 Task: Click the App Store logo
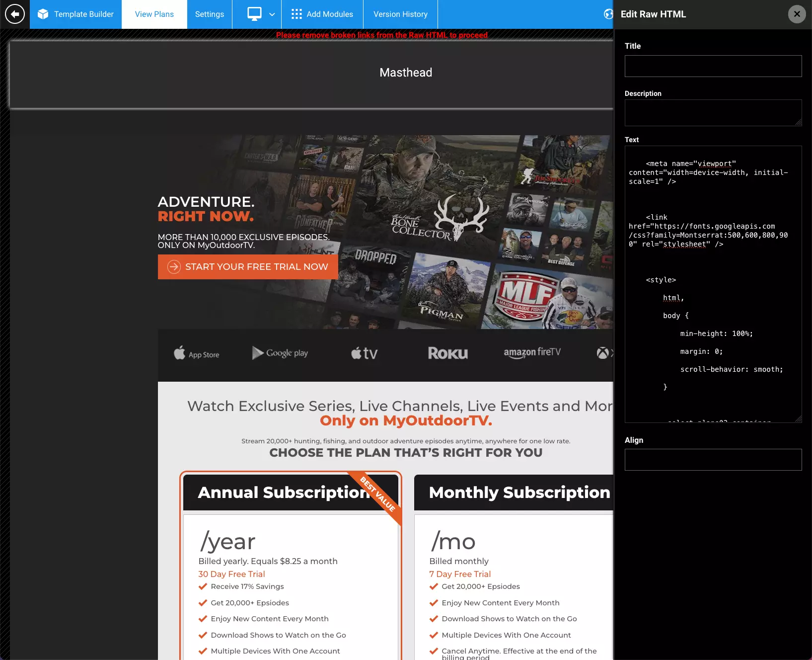pyautogui.click(x=196, y=353)
